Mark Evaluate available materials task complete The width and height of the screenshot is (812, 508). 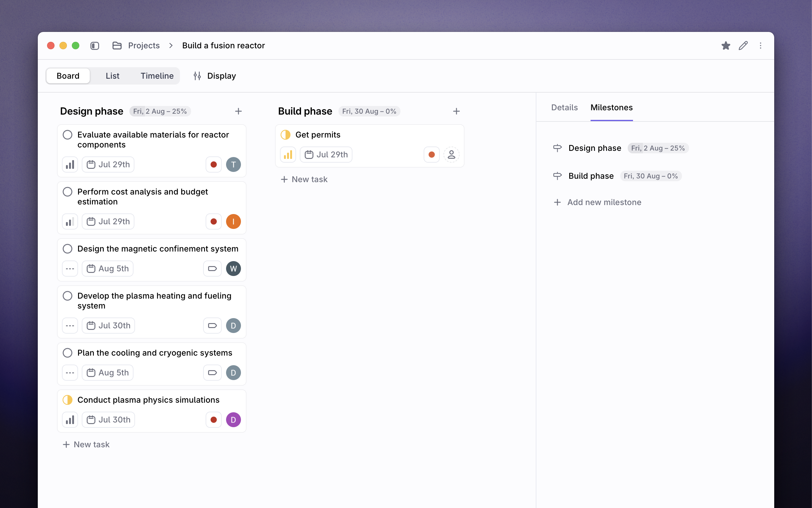click(x=68, y=135)
